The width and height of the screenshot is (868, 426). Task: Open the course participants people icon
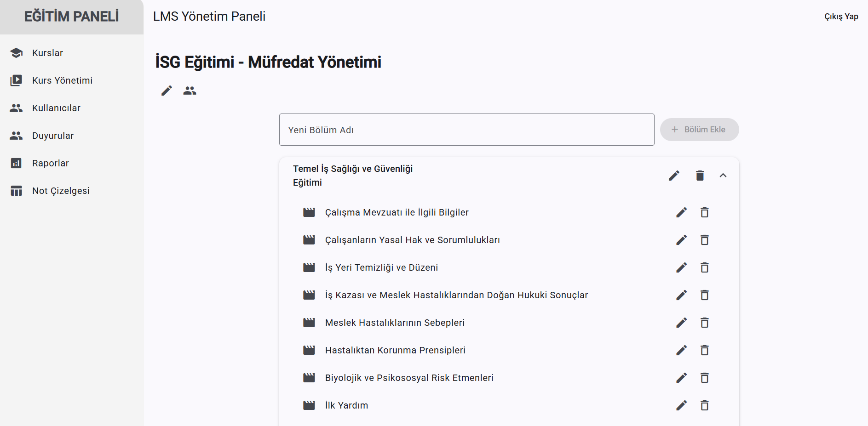pyautogui.click(x=190, y=91)
